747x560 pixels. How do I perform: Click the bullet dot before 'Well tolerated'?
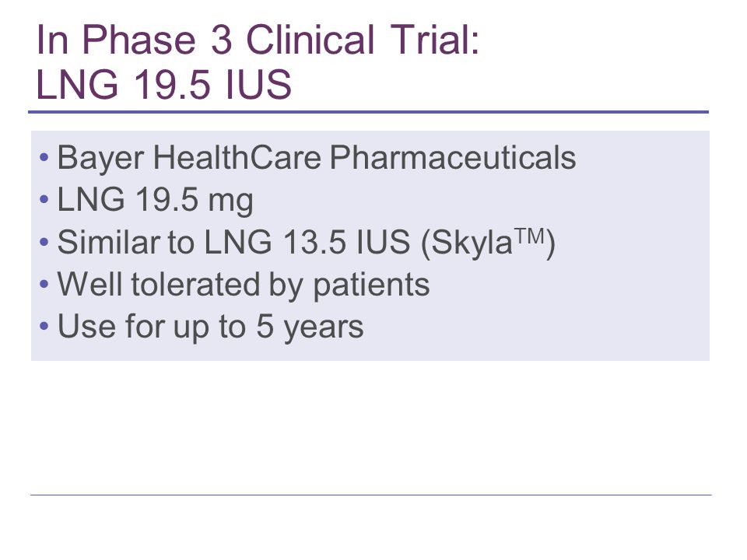coord(44,285)
